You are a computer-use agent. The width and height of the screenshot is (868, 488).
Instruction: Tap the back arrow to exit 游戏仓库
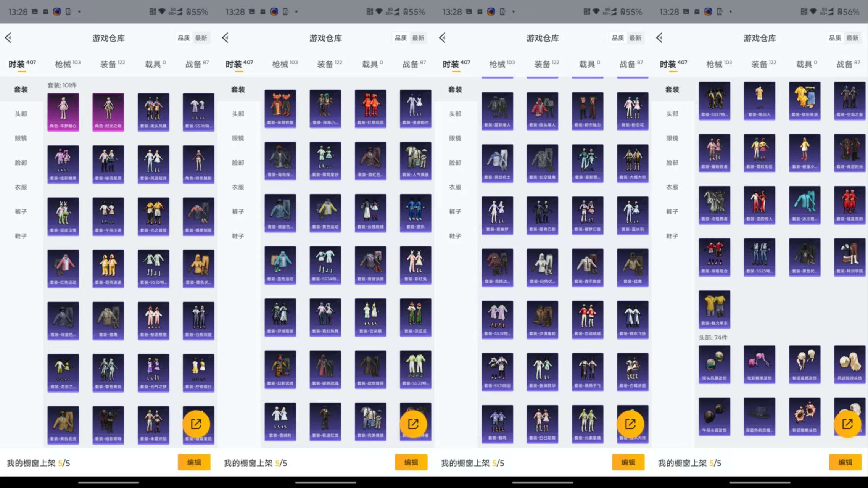pyautogui.click(x=8, y=37)
